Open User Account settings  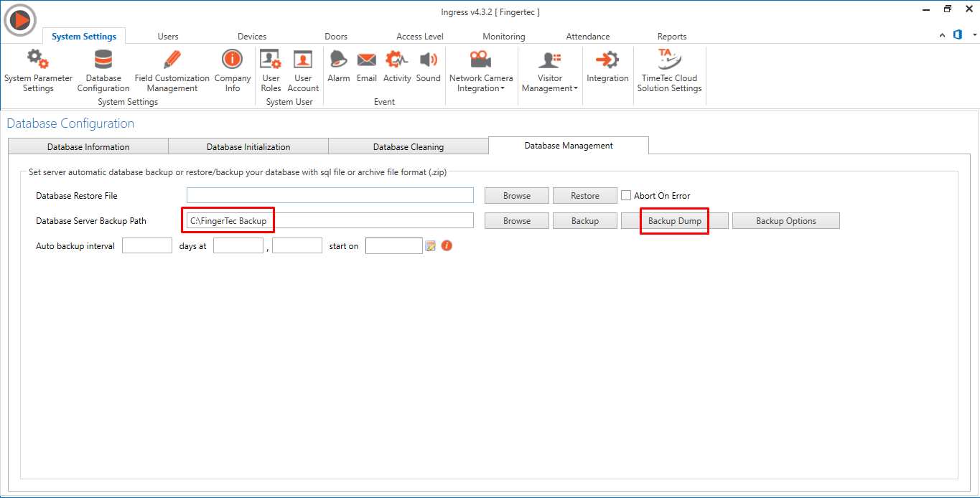[303, 71]
